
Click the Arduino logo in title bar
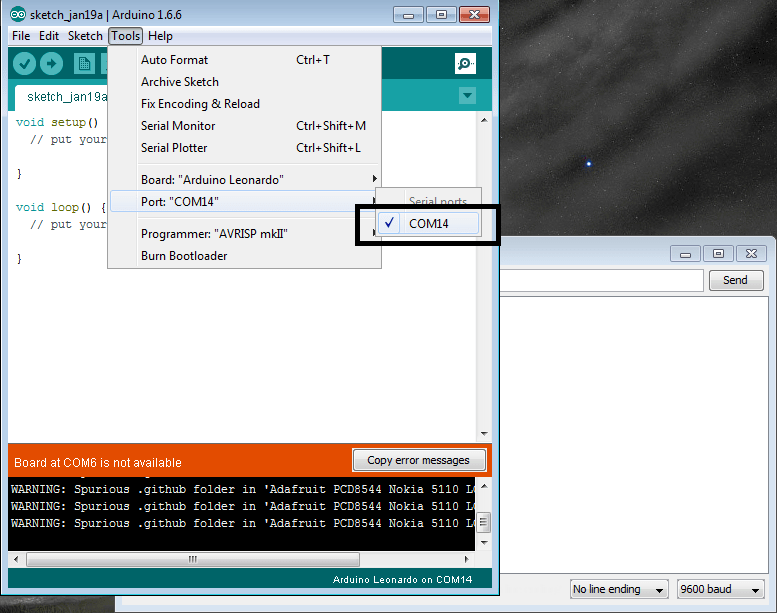point(18,15)
